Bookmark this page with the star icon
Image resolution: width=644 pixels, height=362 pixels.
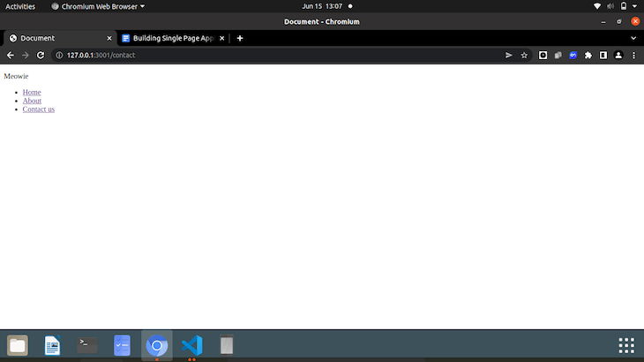[x=524, y=55]
